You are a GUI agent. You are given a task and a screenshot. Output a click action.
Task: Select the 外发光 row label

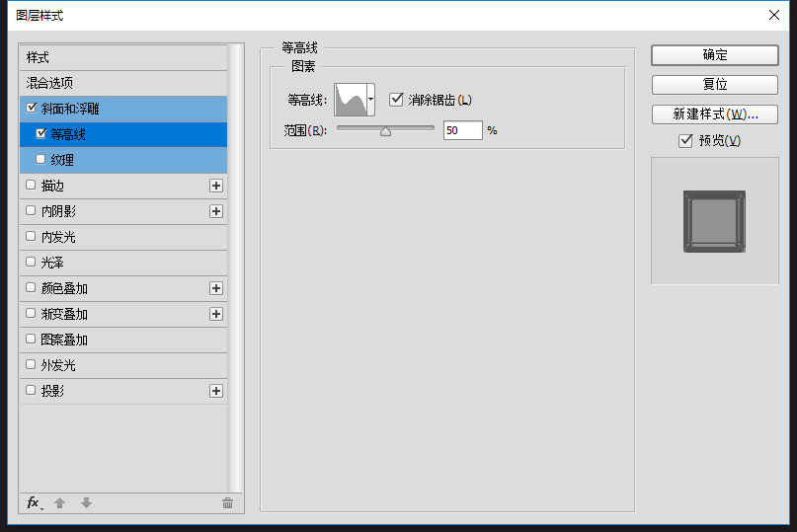[x=58, y=365]
